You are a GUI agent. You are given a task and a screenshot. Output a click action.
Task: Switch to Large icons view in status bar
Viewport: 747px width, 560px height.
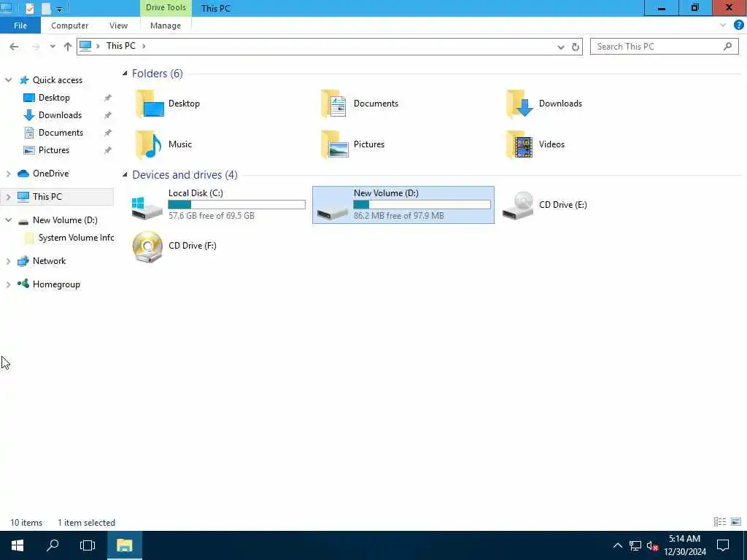(x=736, y=522)
